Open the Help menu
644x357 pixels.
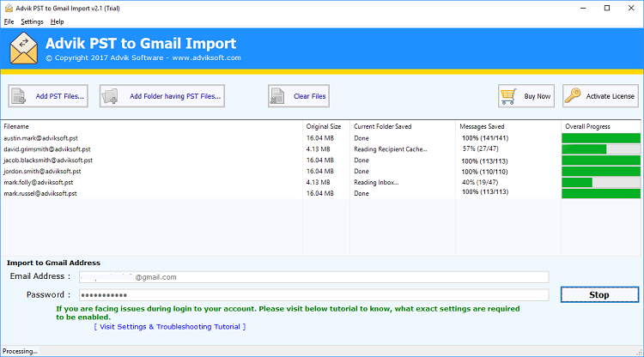[x=57, y=21]
